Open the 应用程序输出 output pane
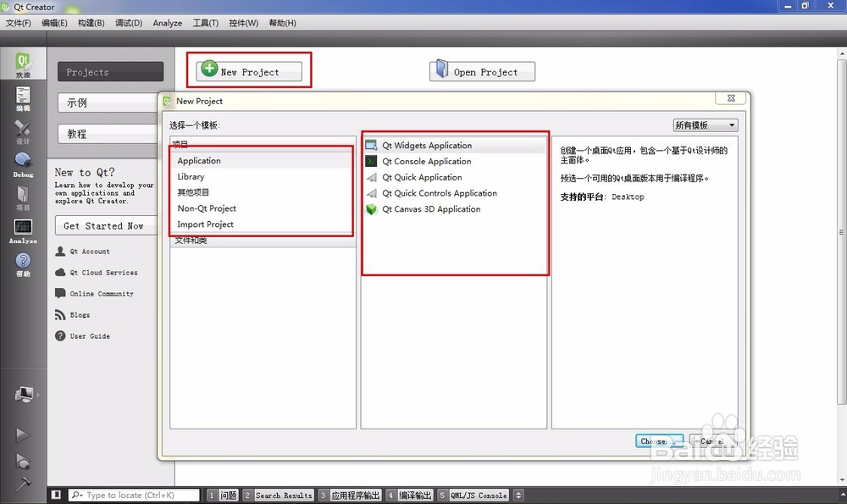The image size is (847, 504). tap(350, 495)
